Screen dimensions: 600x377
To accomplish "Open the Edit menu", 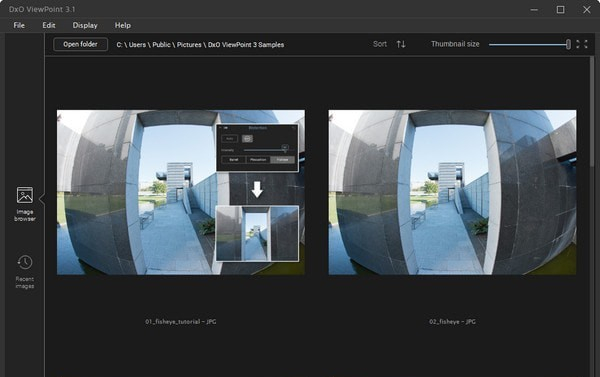I will pyautogui.click(x=49, y=25).
